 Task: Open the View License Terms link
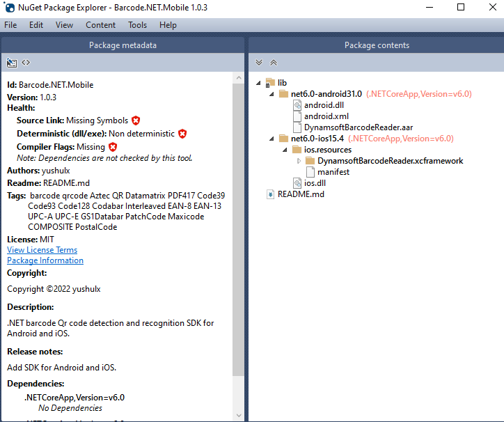42,250
